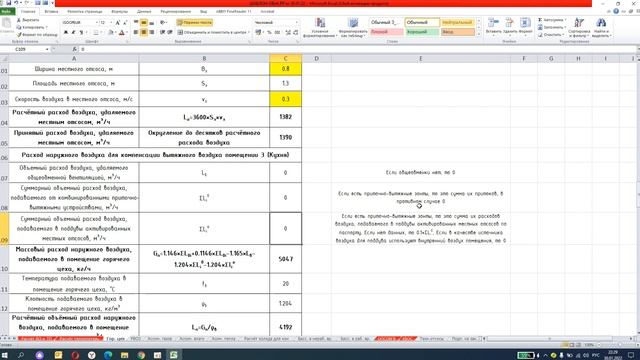Open Windows Start button on taskbar

(5, 355)
